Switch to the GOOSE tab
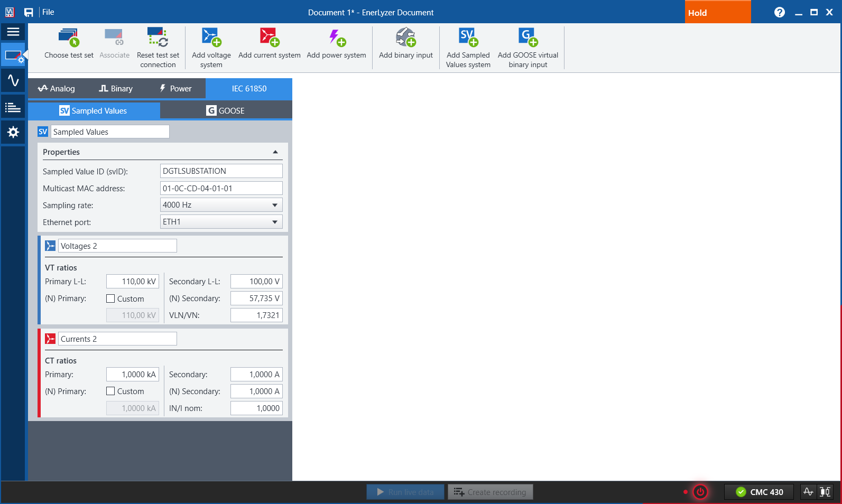This screenshot has width=842, height=504. tap(226, 111)
